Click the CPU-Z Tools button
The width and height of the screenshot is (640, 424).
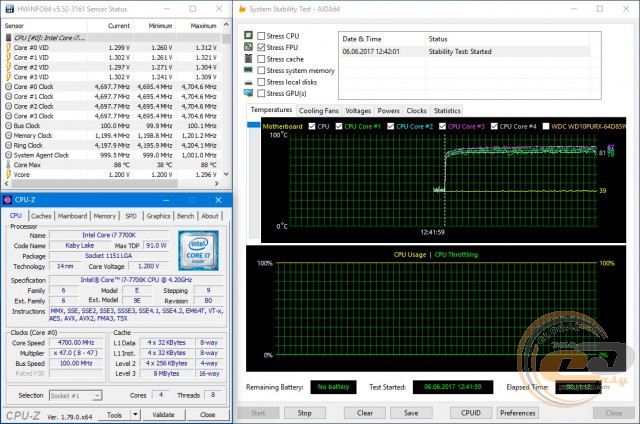coord(114,415)
